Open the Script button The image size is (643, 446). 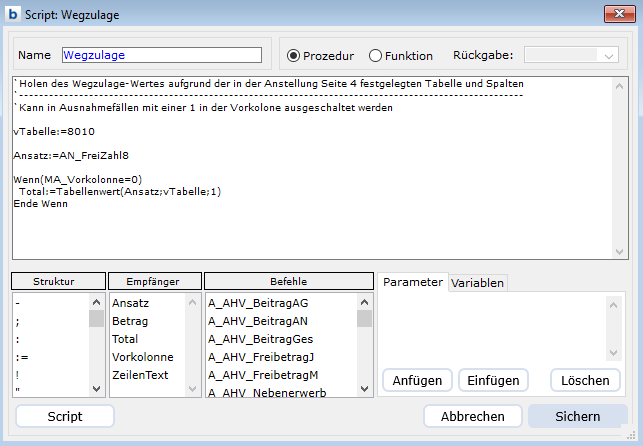[x=65, y=416]
